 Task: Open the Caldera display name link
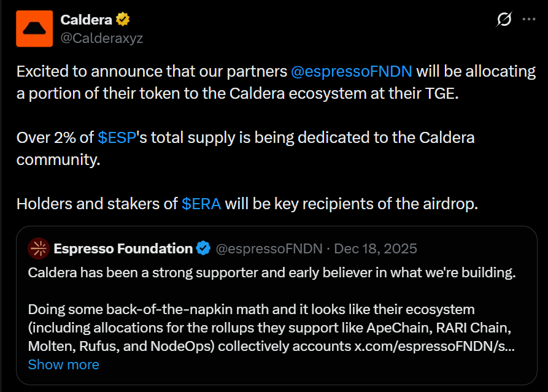coord(86,20)
